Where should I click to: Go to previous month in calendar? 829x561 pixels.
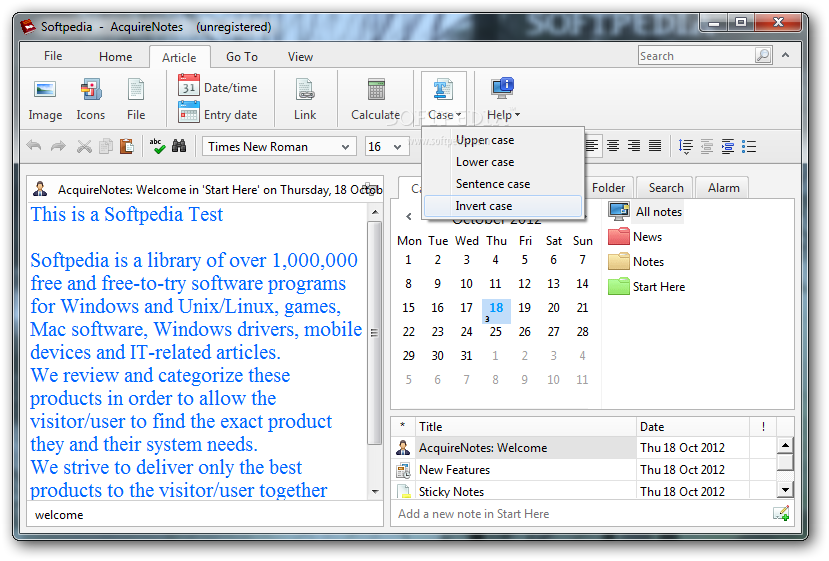409,216
